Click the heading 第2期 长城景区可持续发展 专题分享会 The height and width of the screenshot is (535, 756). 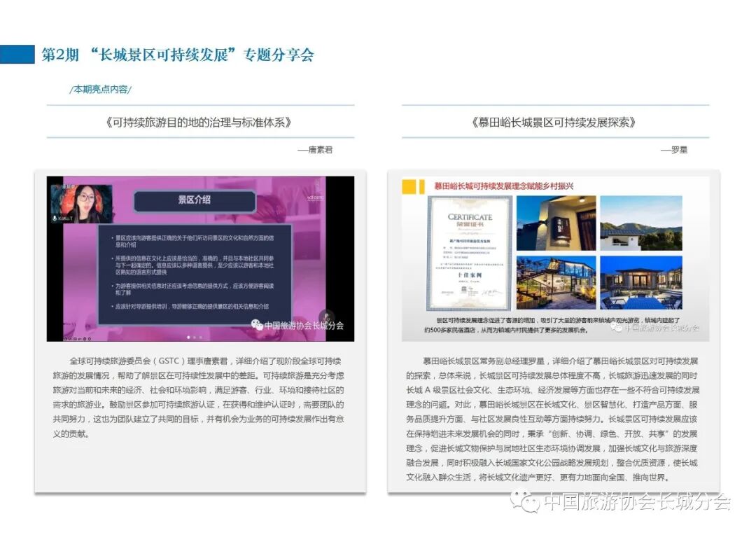(177, 55)
